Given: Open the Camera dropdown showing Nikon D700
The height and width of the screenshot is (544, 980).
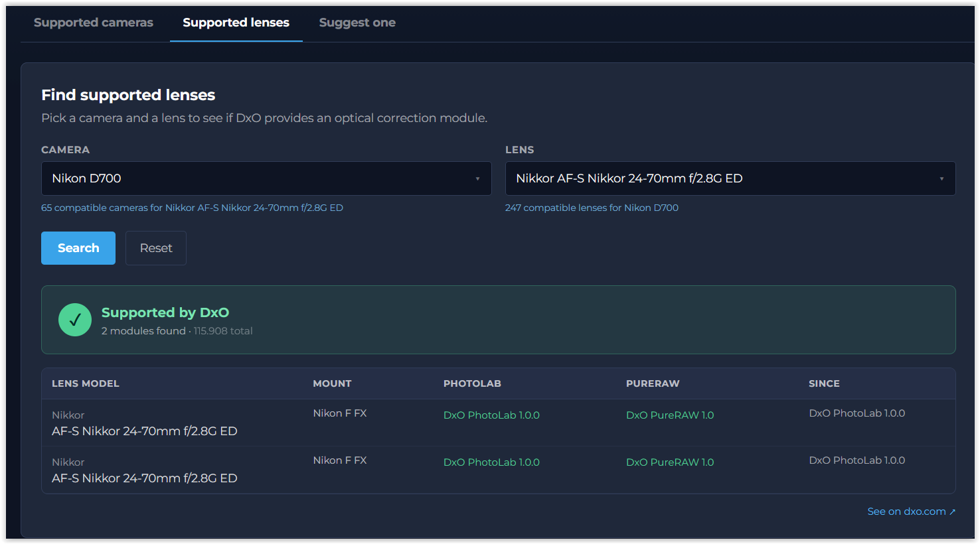Looking at the screenshot, I should click(x=266, y=178).
